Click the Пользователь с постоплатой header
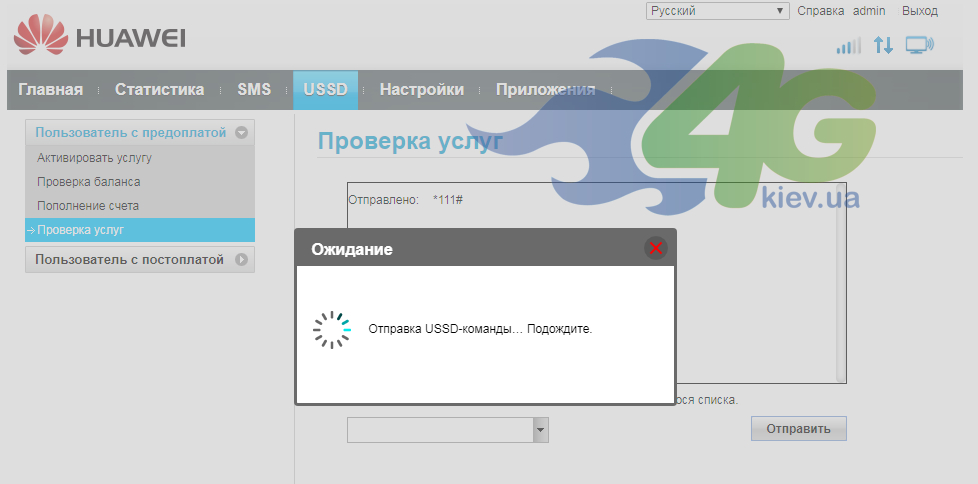 pyautogui.click(x=140, y=259)
